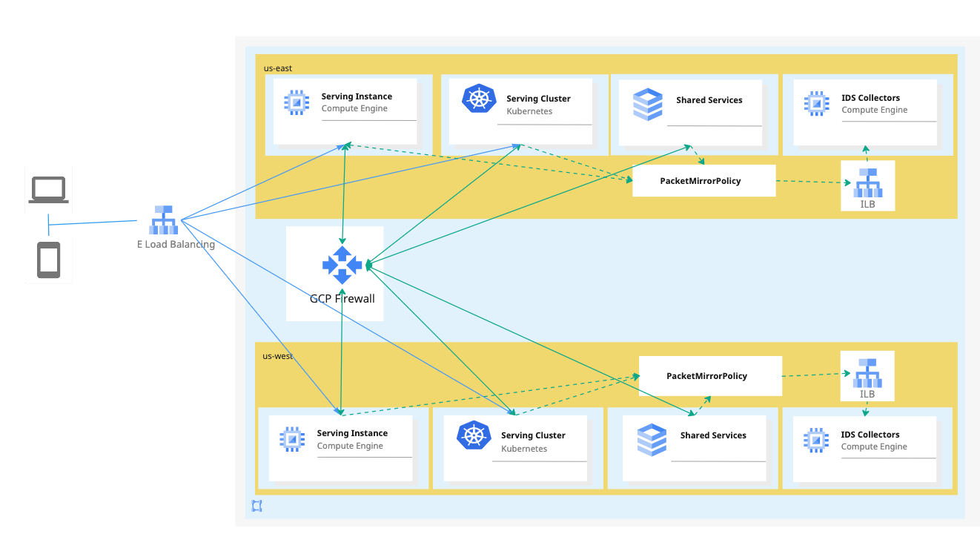Click the us-west Serving Instance chip icon

(292, 439)
